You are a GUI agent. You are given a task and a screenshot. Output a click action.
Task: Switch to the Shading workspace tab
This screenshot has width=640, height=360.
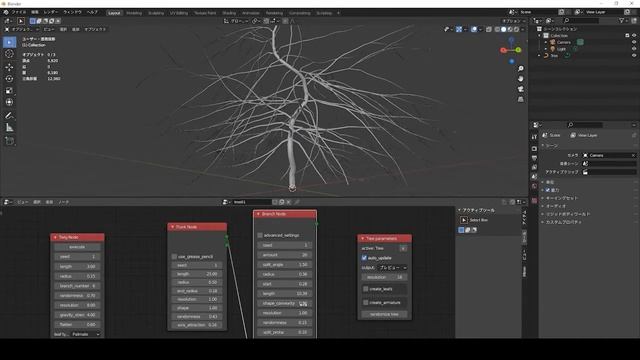click(229, 13)
